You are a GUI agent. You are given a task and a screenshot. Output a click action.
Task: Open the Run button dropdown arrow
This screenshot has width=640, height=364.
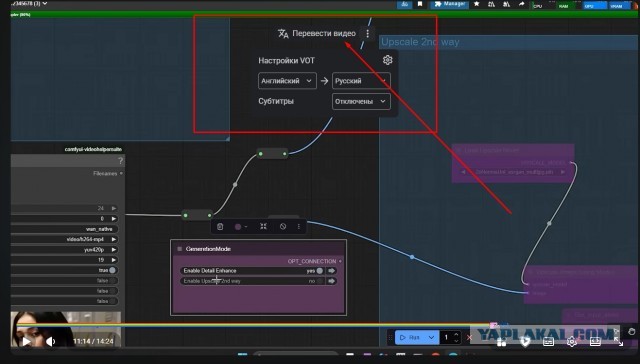431,337
